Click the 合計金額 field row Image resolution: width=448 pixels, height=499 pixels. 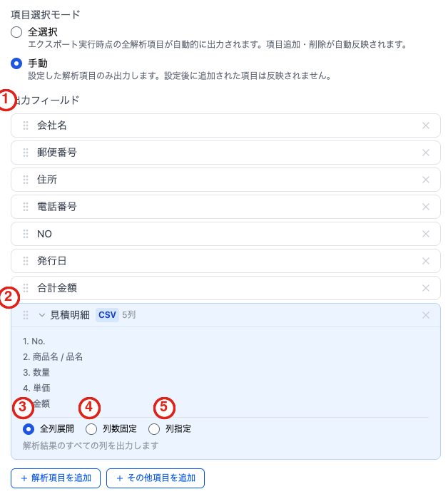coord(225,288)
